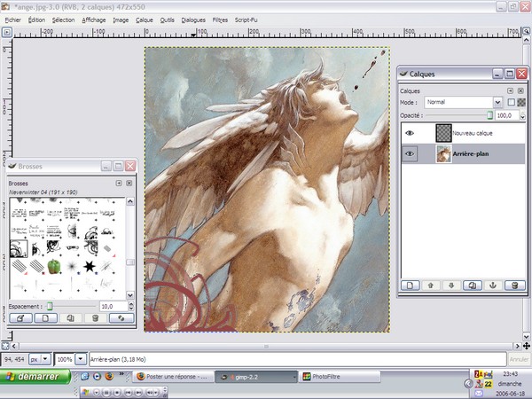Image resolution: width=532 pixels, height=399 pixels.
Task: Hide the Nouveau calque layer
Action: click(410, 132)
